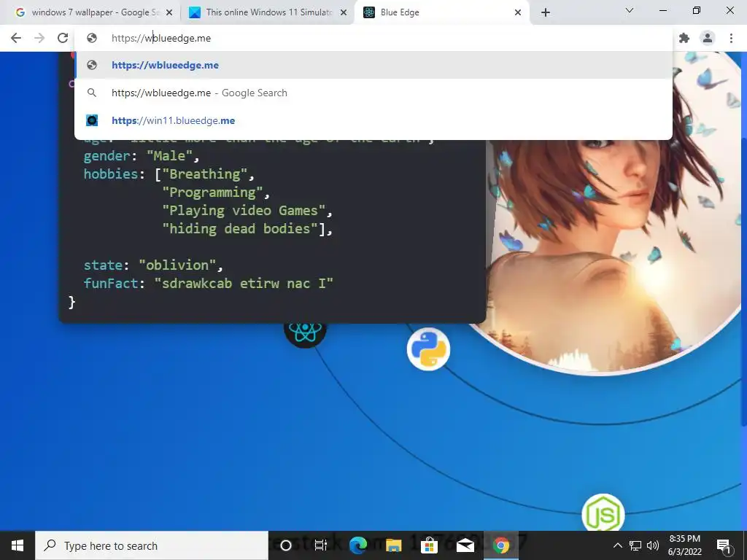Click the Node.js logo icon

603,513
